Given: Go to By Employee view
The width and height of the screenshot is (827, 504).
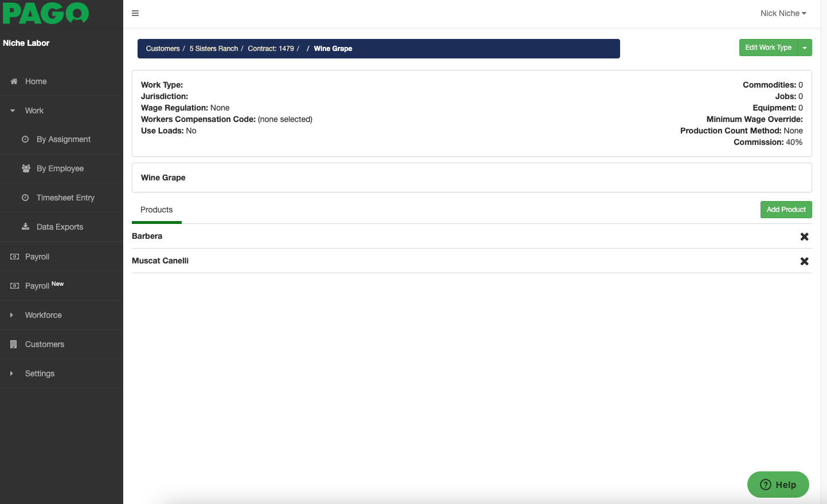Looking at the screenshot, I should (x=60, y=168).
